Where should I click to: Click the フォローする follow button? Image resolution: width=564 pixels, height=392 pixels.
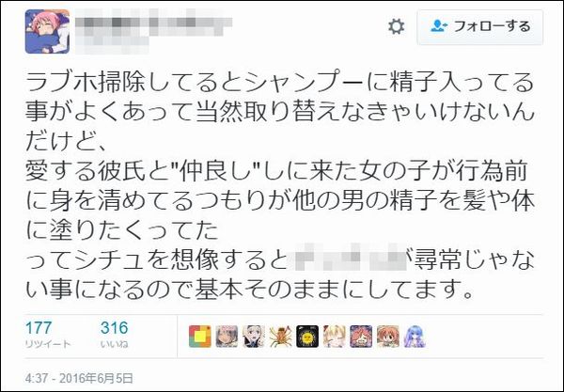(479, 27)
